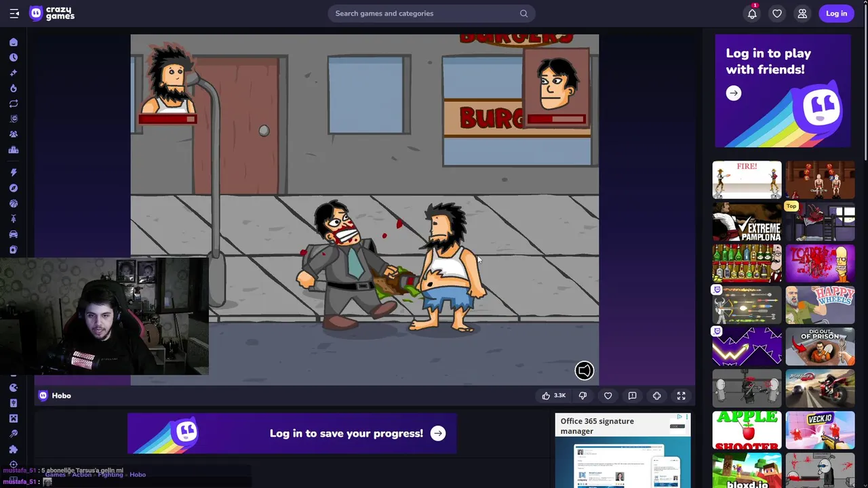The width and height of the screenshot is (868, 488).
Task: Focus the Search games and categories field
Action: click(x=431, y=14)
